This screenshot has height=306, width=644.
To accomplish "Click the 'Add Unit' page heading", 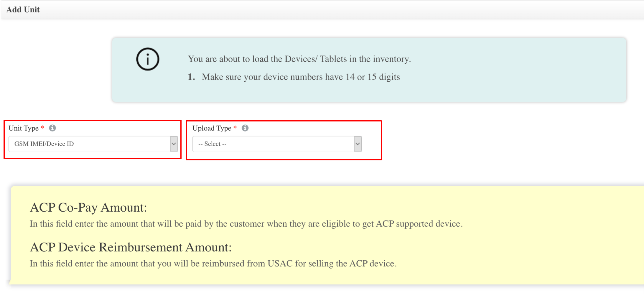I will [23, 10].
